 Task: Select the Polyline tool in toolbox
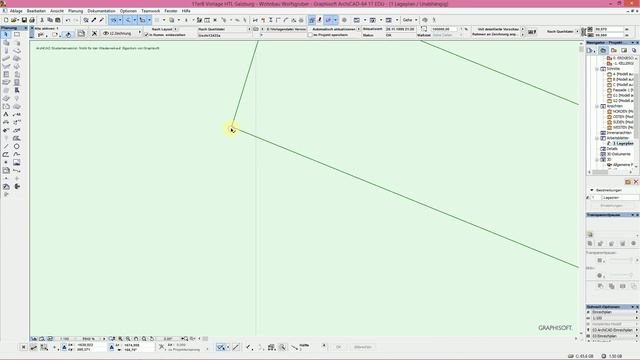(x=6, y=154)
